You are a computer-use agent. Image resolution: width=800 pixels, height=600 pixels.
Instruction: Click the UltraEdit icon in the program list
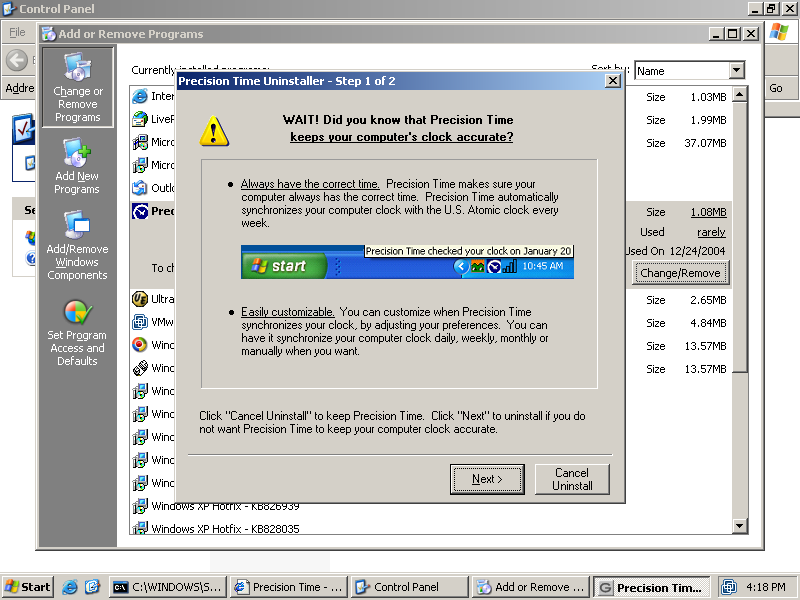(x=140, y=298)
